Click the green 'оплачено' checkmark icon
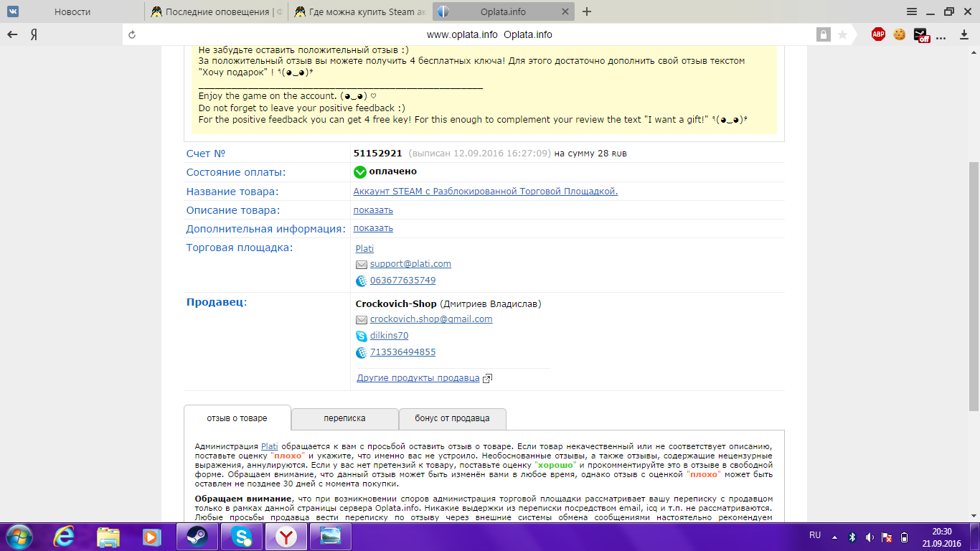980x551 pixels. coord(360,172)
